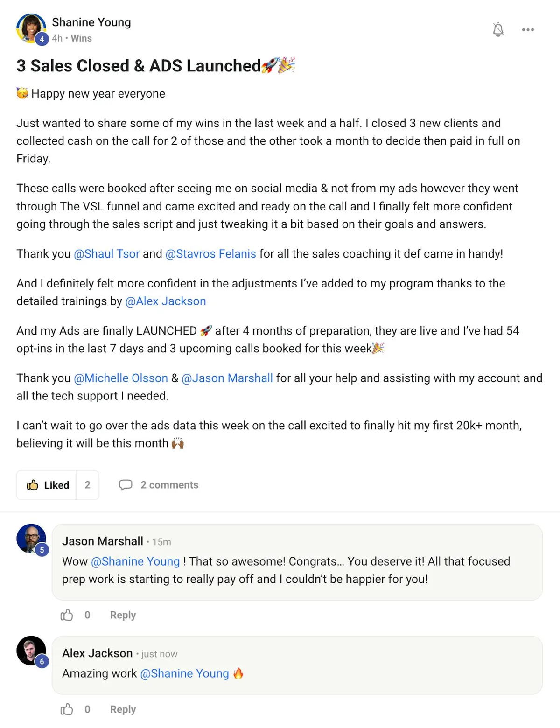This screenshot has height=728, width=560.
Task: Click Jason Marshall's profile avatar
Action: pos(31,538)
